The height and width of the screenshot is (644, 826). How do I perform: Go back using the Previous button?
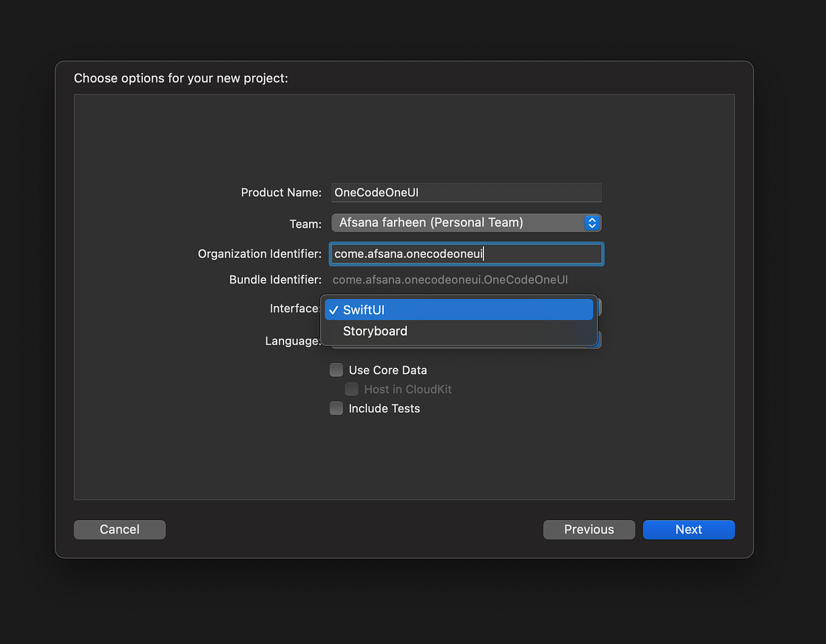(588, 529)
